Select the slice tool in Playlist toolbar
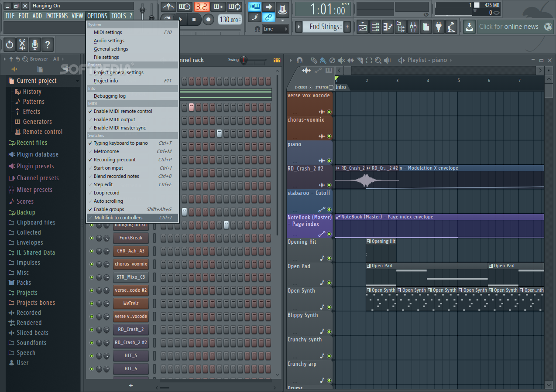The width and height of the screenshot is (556, 392). (x=360, y=60)
